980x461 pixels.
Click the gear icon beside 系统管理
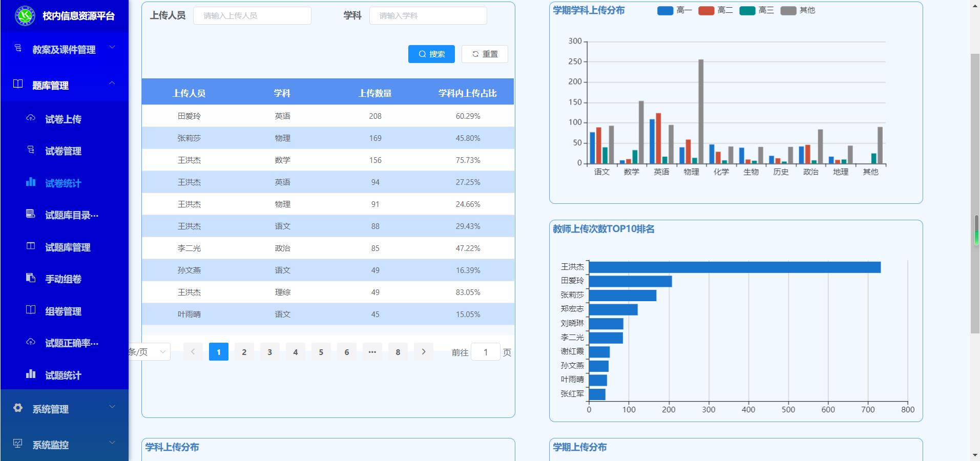pos(18,408)
